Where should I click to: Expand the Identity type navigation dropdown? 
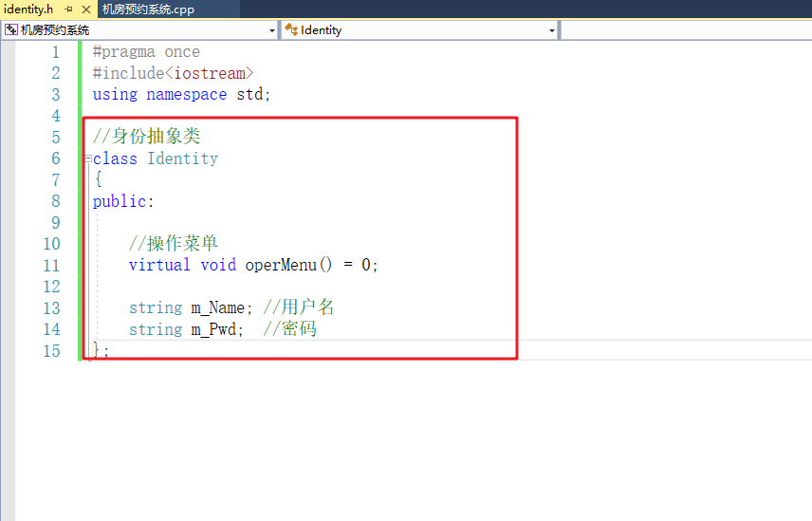(552, 30)
